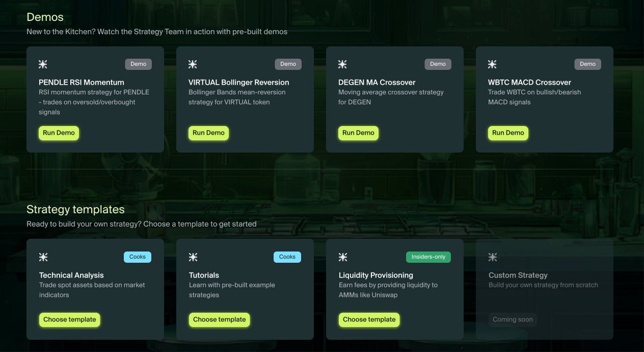Click the star icon on Liquidity Provisioning card
644x352 pixels.
[x=342, y=257]
